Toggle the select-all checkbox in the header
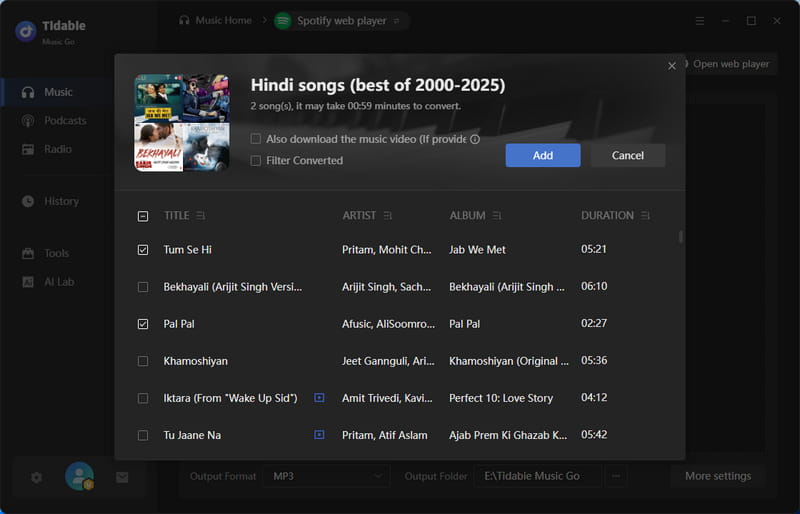 click(143, 216)
